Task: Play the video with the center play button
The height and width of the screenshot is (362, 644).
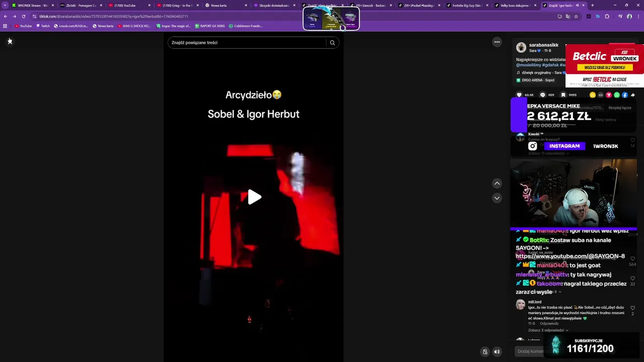Action: click(x=254, y=197)
